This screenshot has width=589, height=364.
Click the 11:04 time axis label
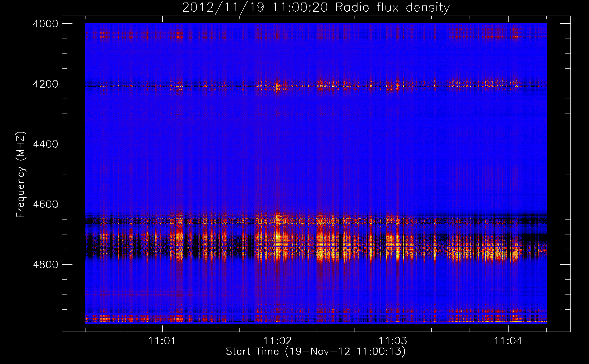(508, 341)
